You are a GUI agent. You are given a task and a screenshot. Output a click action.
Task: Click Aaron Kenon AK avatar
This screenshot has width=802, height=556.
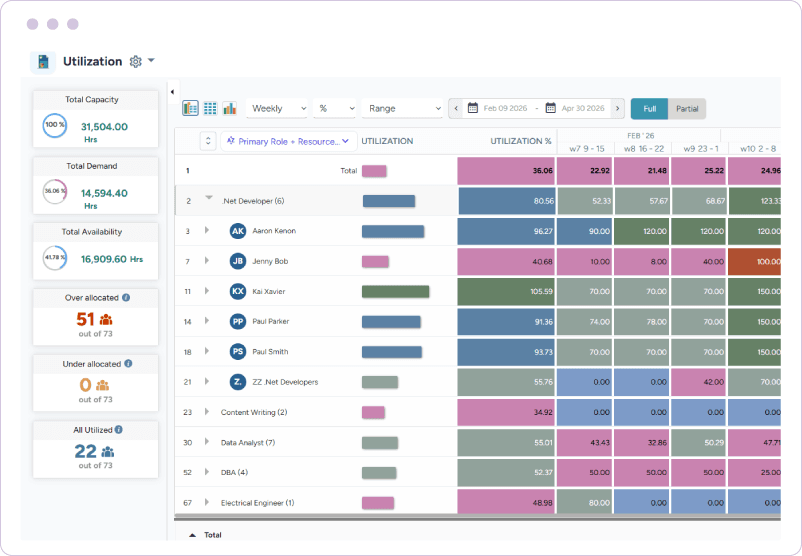pos(238,231)
